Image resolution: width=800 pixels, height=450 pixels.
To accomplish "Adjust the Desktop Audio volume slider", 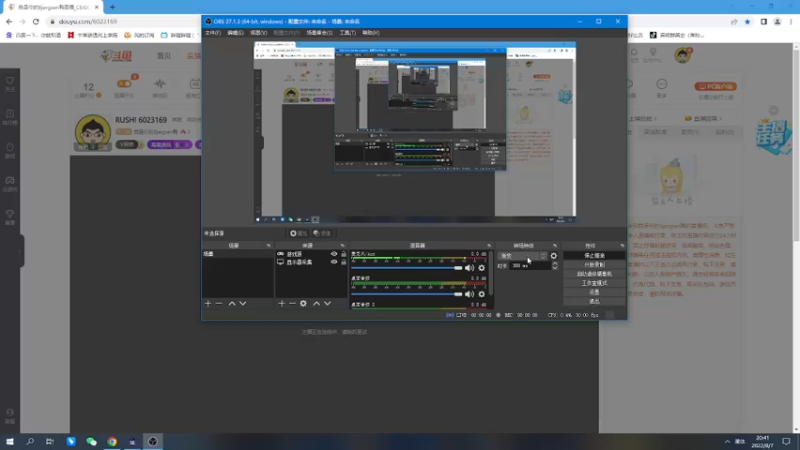I will (x=407, y=294).
